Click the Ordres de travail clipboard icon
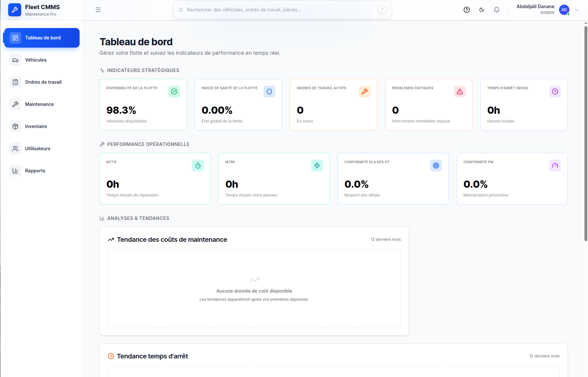Screen dimensions: 588x377 [15, 82]
